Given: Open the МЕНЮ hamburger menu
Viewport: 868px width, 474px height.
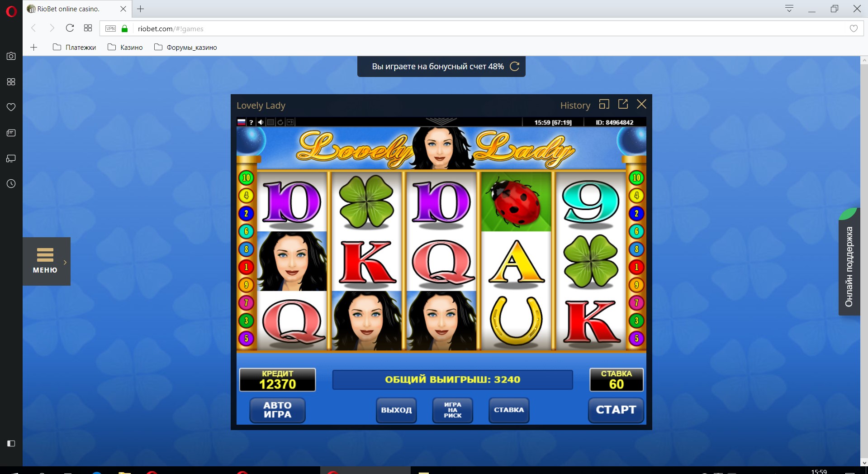Looking at the screenshot, I should [45, 261].
